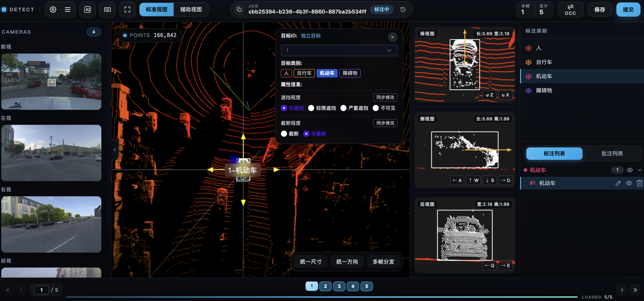Collapse the cameras side panel arrow

115,150
